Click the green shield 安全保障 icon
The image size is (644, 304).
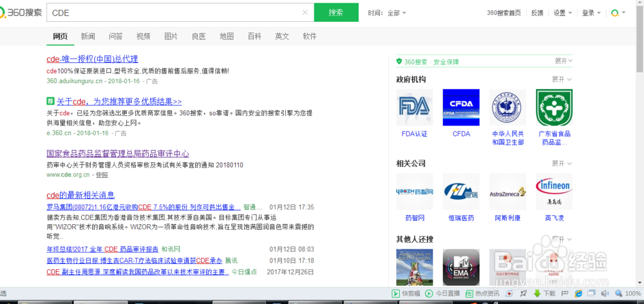pyautogui.click(x=399, y=62)
